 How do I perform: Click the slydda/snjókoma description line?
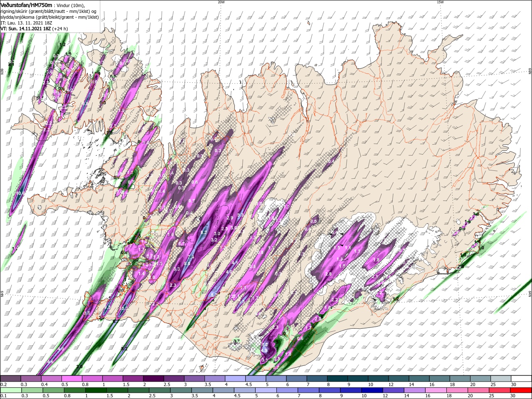click(49, 17)
